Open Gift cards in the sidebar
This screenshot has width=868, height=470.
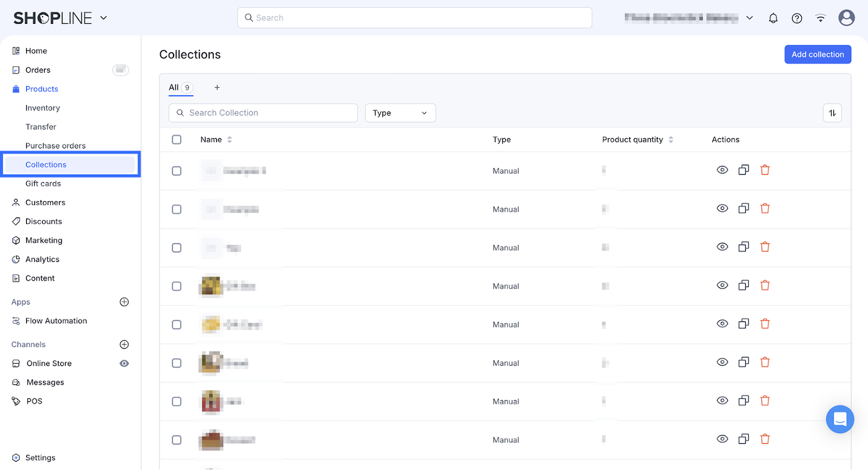point(43,184)
